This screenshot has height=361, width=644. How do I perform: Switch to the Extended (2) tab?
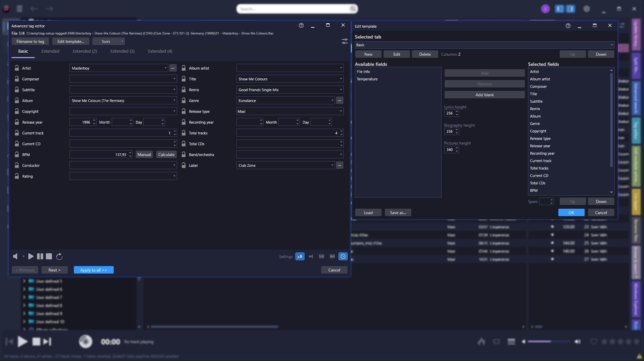tap(85, 51)
